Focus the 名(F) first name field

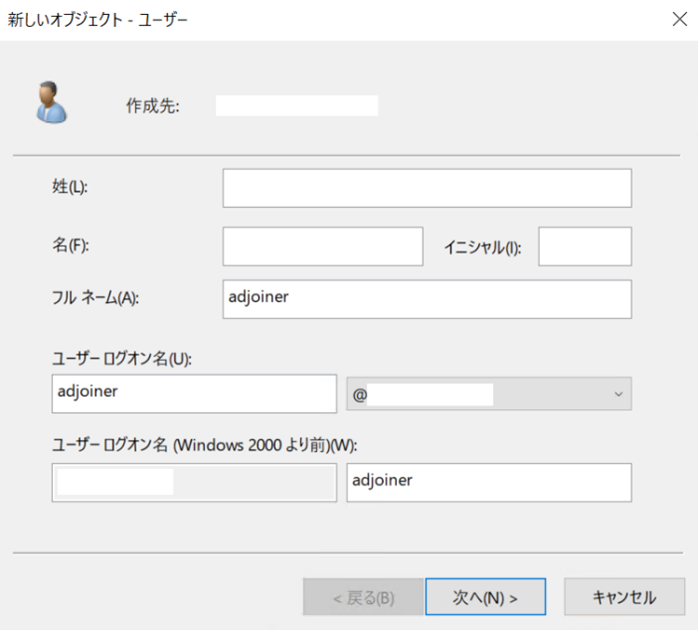click(323, 246)
